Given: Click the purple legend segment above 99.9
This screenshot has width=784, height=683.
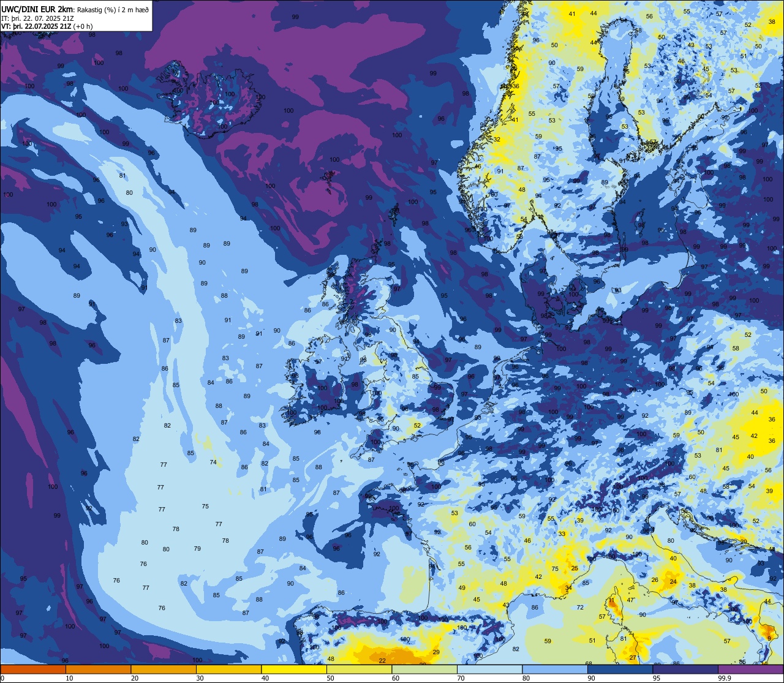Looking at the screenshot, I should pos(751,669).
